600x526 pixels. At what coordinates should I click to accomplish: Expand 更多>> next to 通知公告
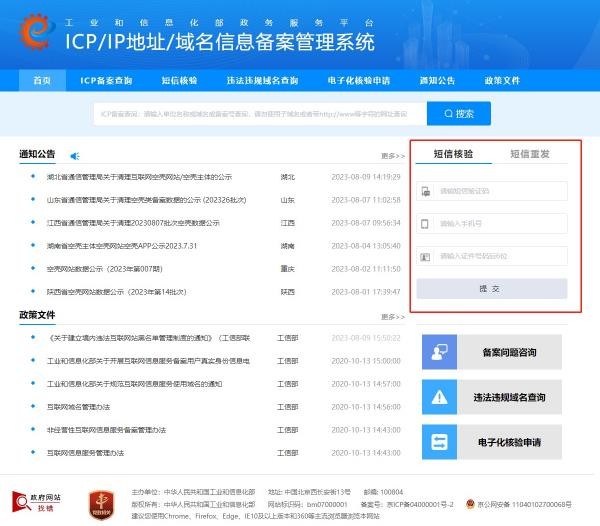[392, 156]
